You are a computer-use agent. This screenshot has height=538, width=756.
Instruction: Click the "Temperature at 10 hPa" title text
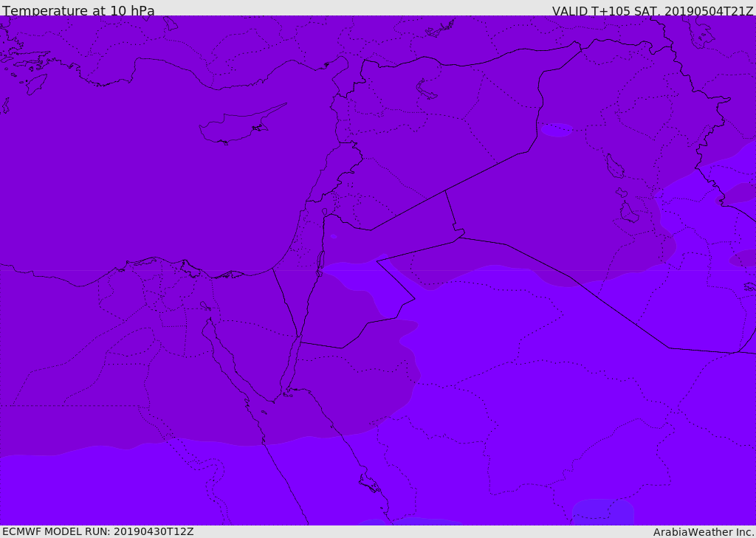[78, 10]
